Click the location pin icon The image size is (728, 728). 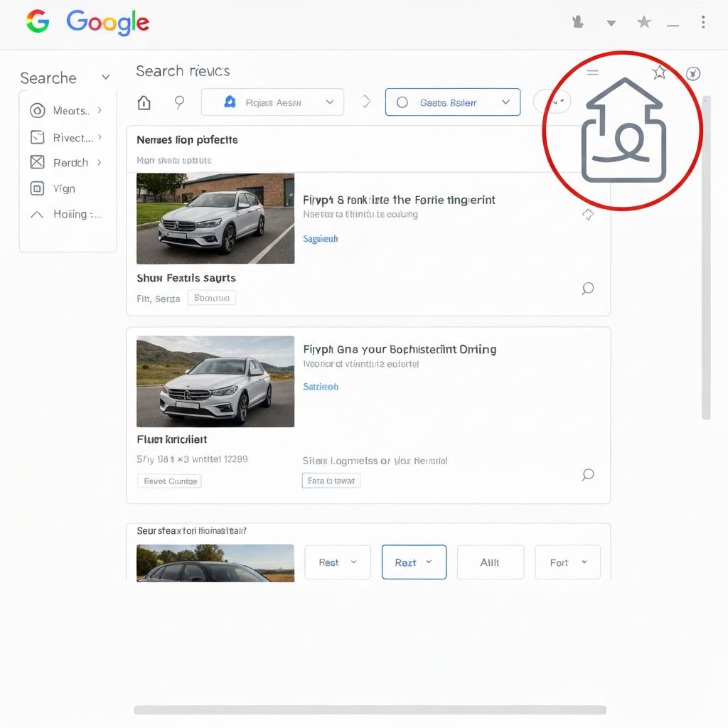coord(179,102)
